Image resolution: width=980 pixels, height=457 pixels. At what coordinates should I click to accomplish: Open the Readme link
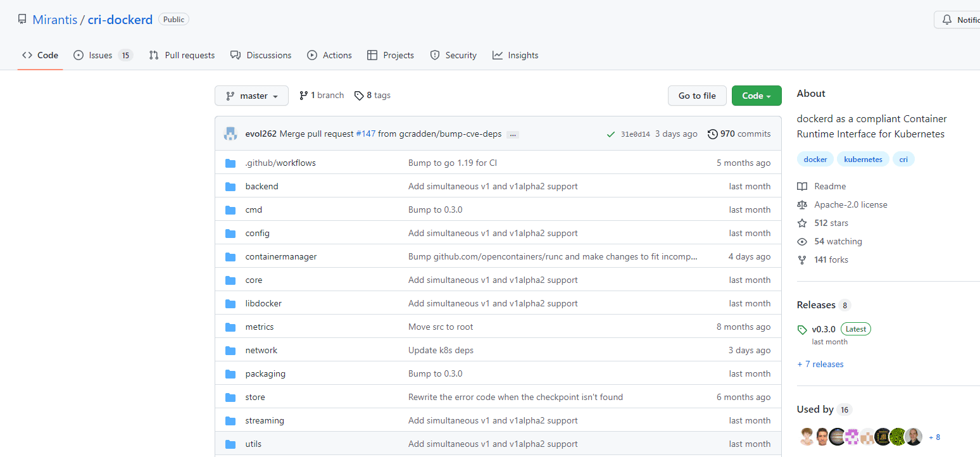pyautogui.click(x=822, y=186)
